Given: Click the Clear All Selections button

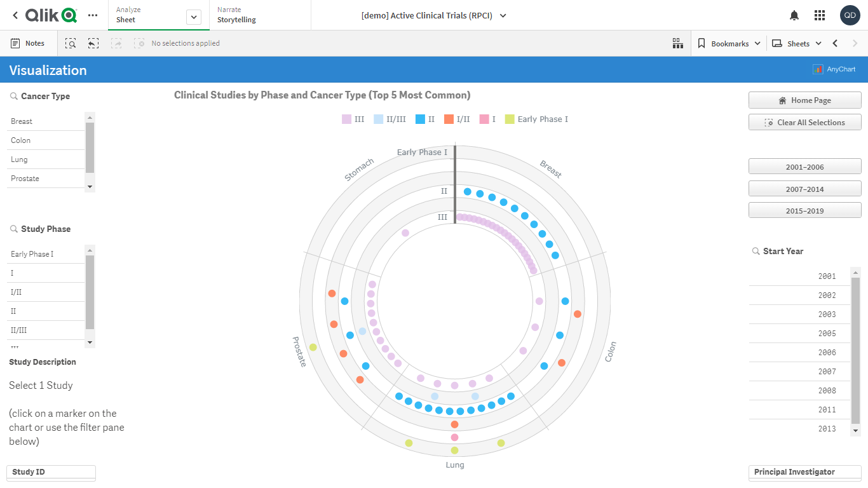Looking at the screenshot, I should point(804,122).
